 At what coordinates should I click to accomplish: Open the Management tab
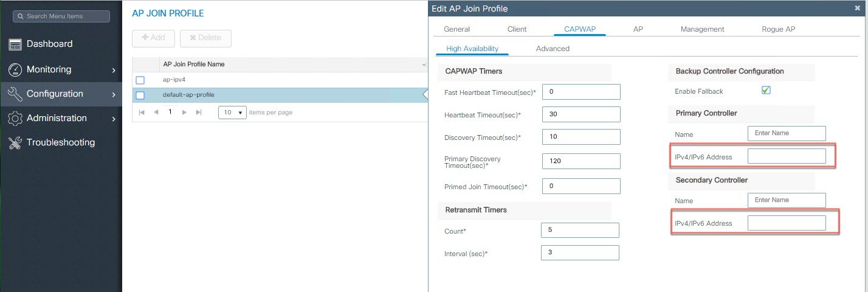(702, 29)
